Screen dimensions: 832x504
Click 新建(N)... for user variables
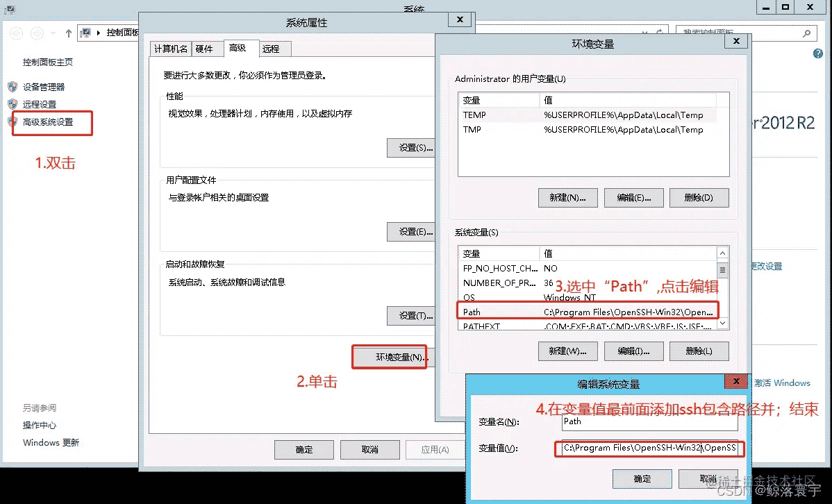[x=568, y=198]
